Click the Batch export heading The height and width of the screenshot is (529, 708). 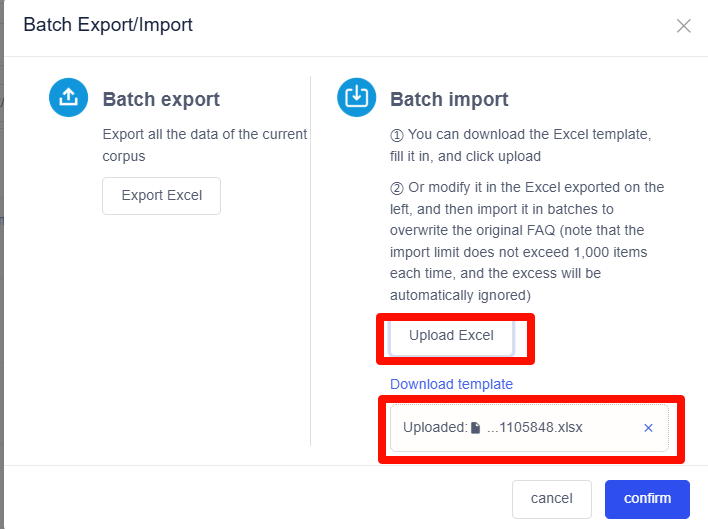tap(161, 99)
